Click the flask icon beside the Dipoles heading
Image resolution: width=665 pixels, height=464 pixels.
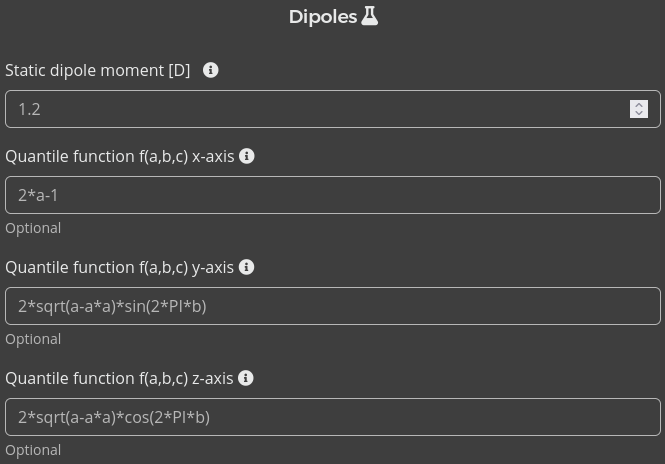(x=370, y=16)
